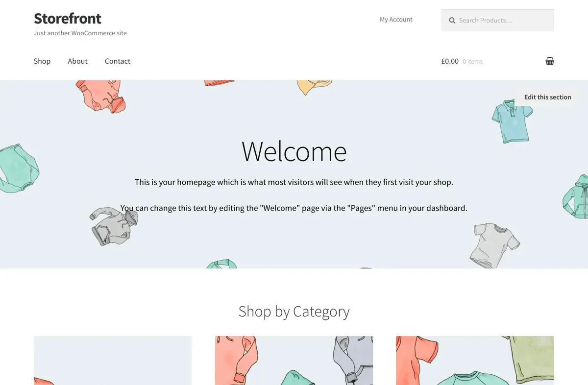This screenshot has width=588, height=385.
Task: Click the green sweatshirt at left edge
Action: point(19,168)
